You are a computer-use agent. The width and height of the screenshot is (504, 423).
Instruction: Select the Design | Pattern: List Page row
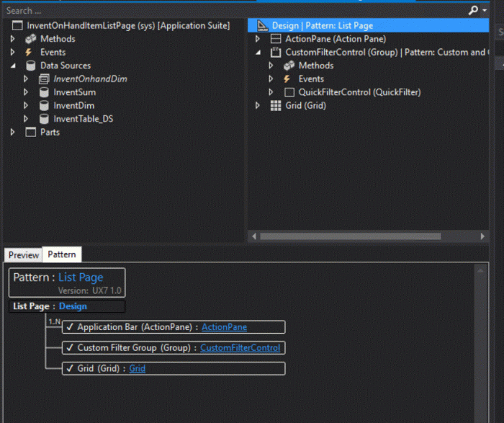(369, 25)
